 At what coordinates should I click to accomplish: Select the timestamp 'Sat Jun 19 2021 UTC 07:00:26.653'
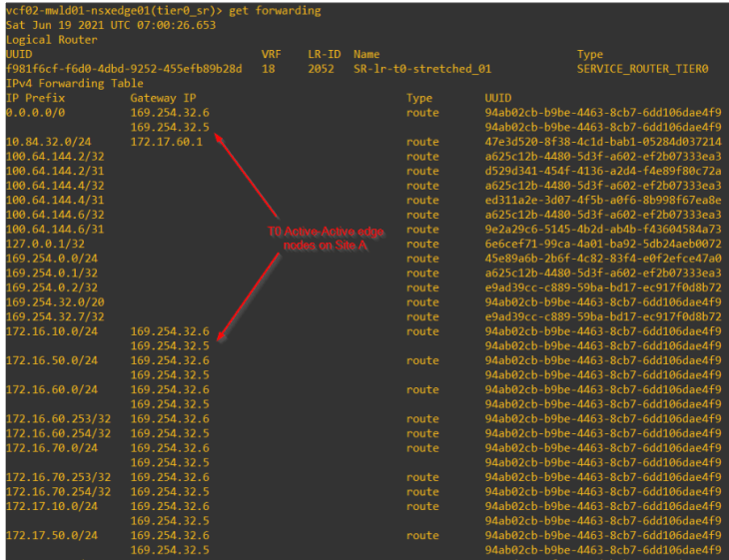pyautogui.click(x=111, y=25)
